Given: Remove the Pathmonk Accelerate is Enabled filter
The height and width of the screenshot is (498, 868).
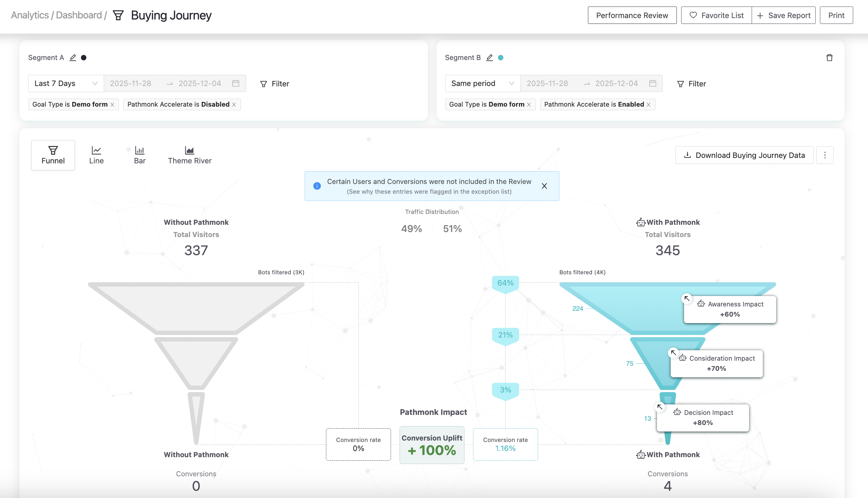Looking at the screenshot, I should (649, 104).
